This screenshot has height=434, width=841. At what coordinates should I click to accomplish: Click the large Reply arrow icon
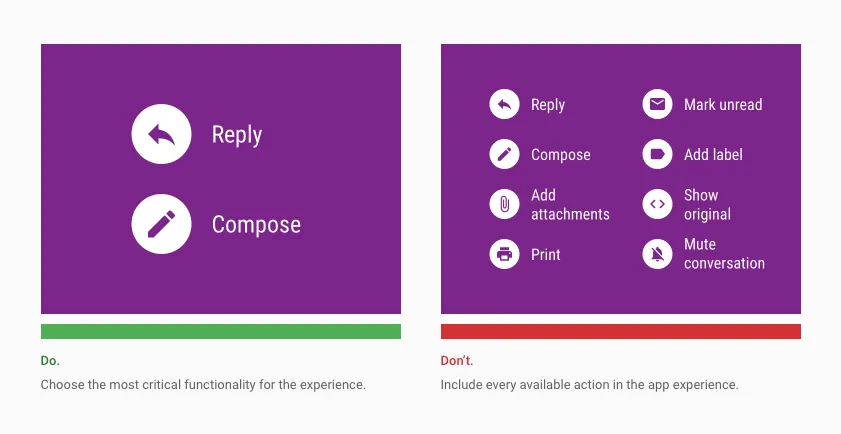[161, 134]
